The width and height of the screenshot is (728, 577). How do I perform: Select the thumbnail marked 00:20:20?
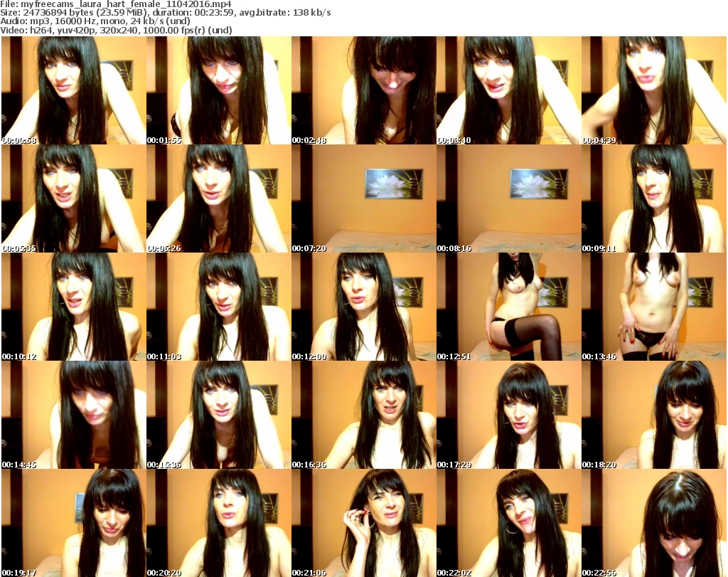(x=219, y=523)
